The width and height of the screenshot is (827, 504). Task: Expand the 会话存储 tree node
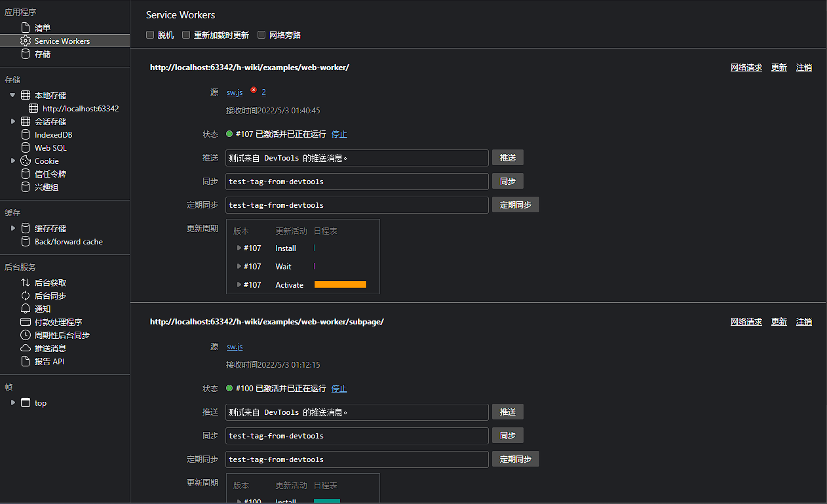tap(12, 121)
